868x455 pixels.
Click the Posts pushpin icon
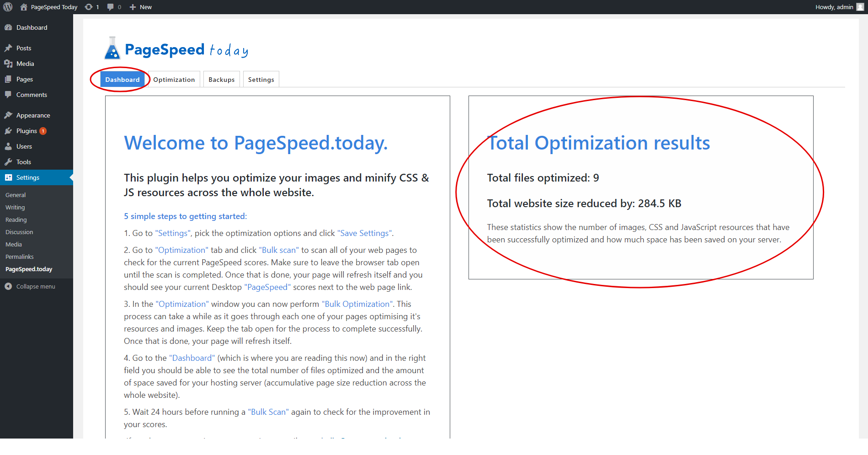point(8,48)
